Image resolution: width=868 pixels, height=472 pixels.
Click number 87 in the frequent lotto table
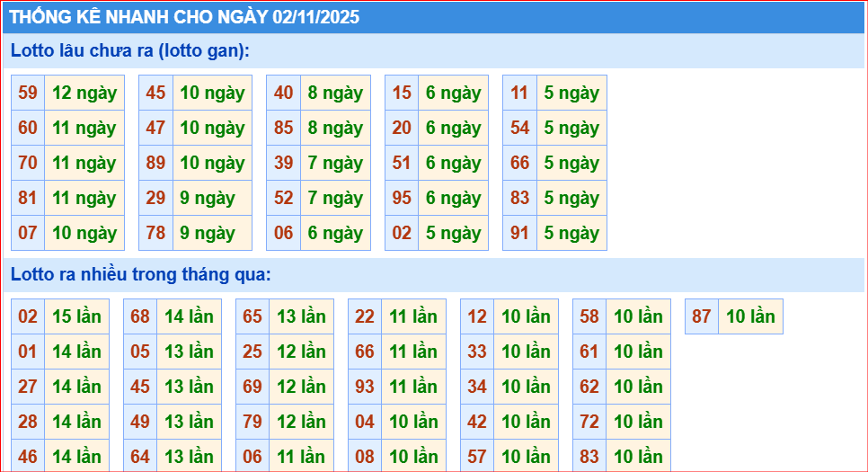point(702,316)
